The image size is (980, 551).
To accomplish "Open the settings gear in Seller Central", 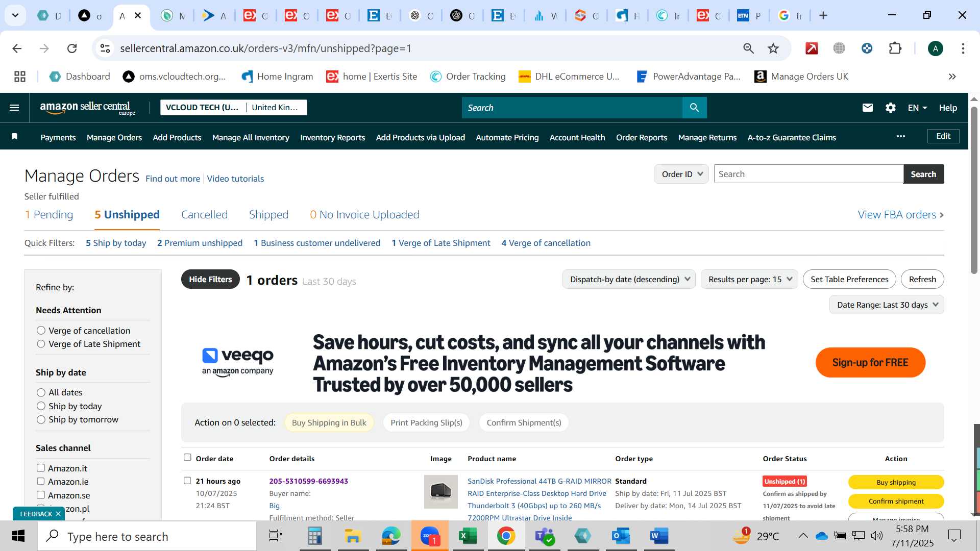I will (x=891, y=108).
